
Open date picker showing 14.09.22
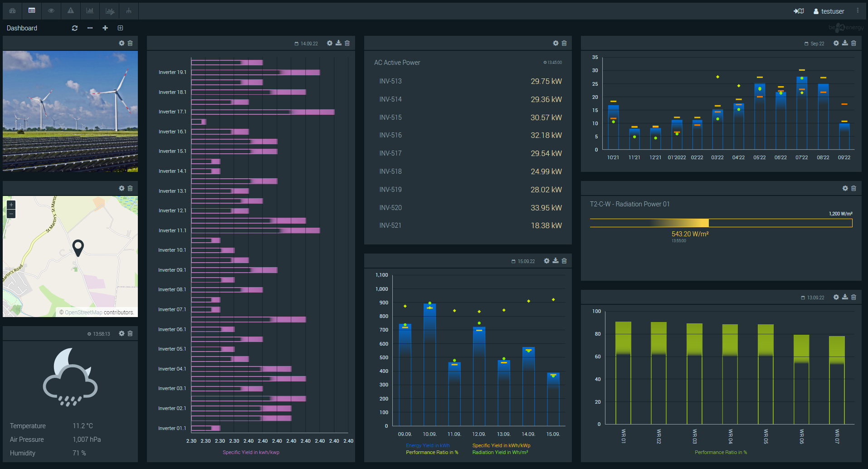click(306, 44)
